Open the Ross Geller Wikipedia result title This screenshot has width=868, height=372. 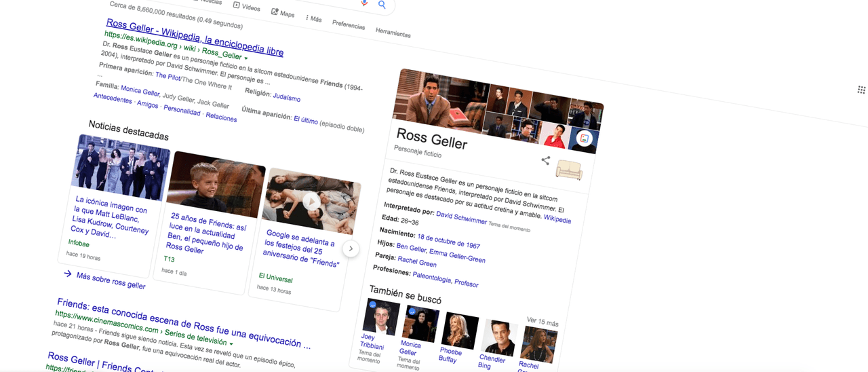coord(195,37)
